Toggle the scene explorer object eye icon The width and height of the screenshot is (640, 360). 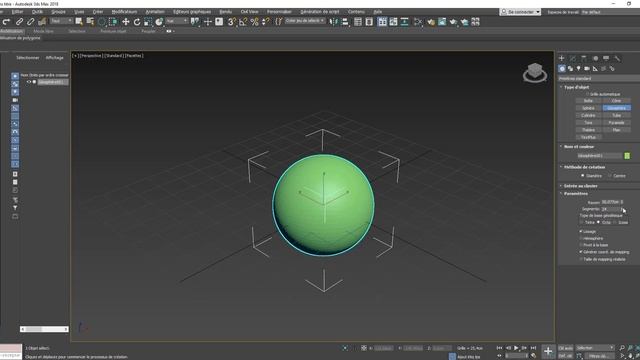(x=29, y=82)
